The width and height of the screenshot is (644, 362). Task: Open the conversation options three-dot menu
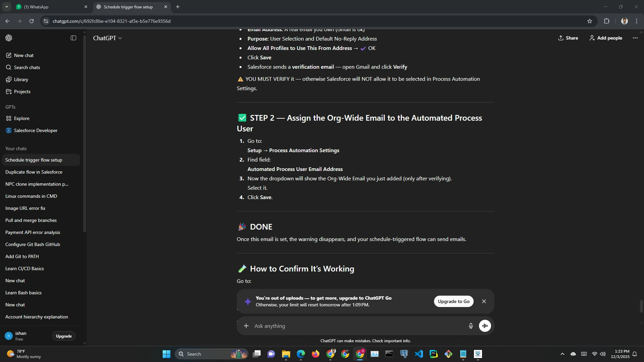[635, 38]
